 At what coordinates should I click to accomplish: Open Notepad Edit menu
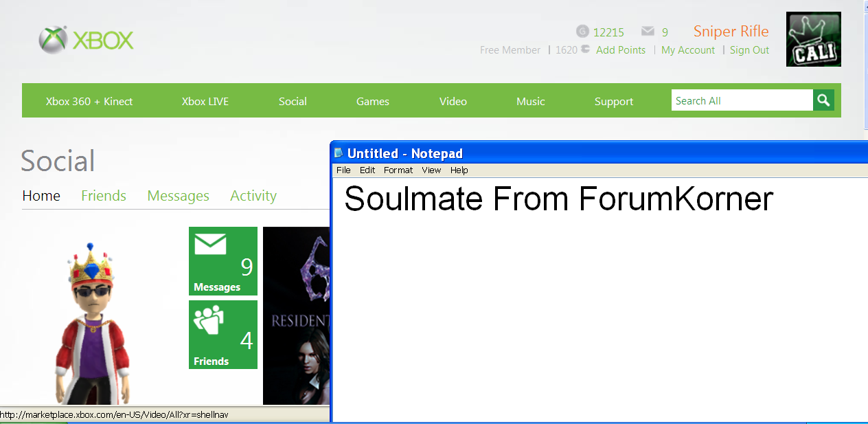click(367, 170)
